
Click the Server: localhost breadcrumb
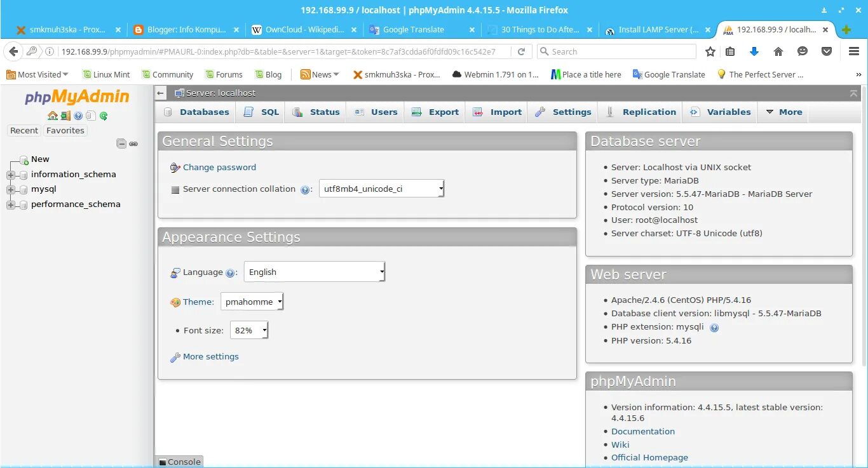click(220, 93)
